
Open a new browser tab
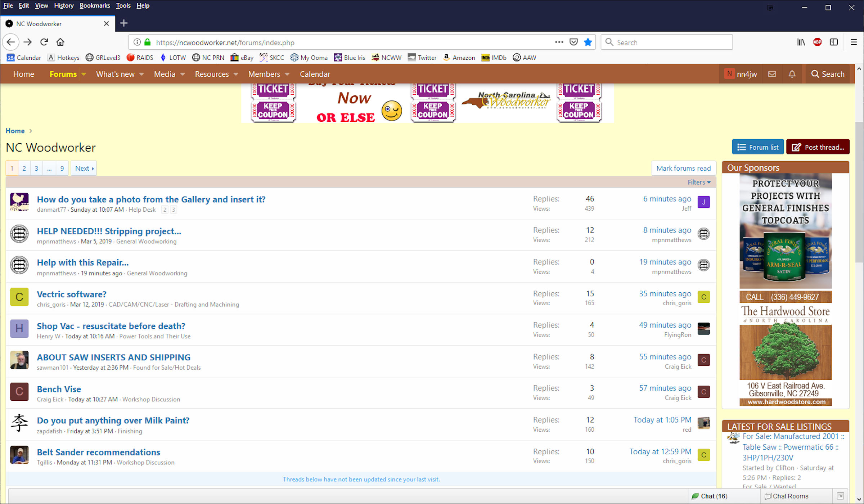[123, 23]
